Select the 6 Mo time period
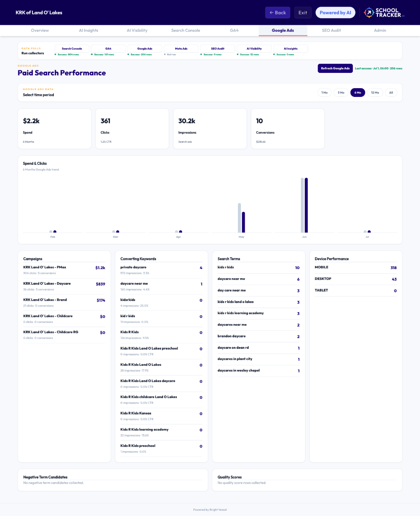Viewport: 420px width, 516px height. 358,93
